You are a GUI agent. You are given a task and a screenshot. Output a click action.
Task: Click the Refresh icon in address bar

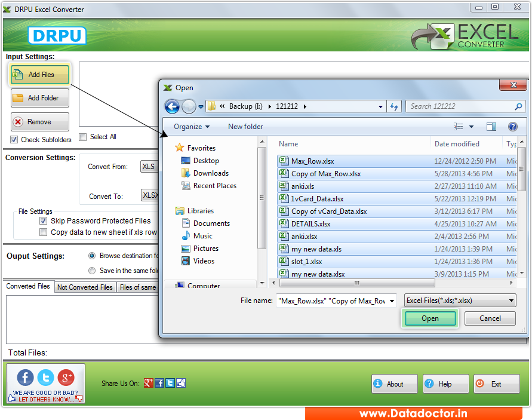[394, 106]
